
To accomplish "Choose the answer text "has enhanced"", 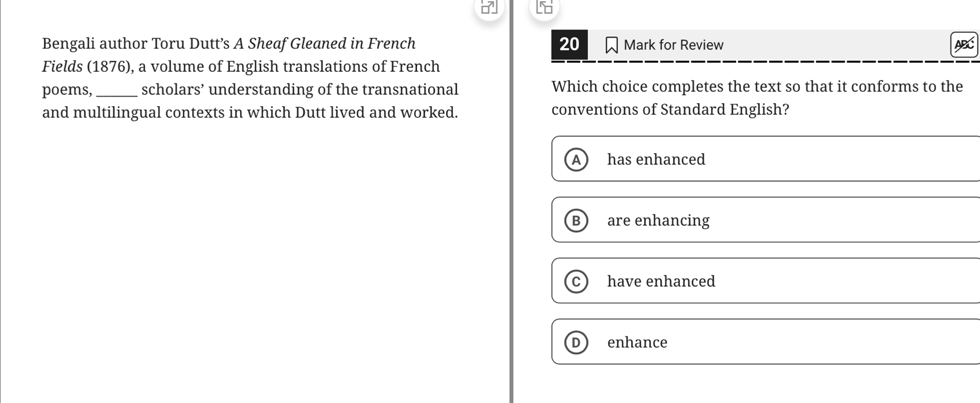I will 656,159.
